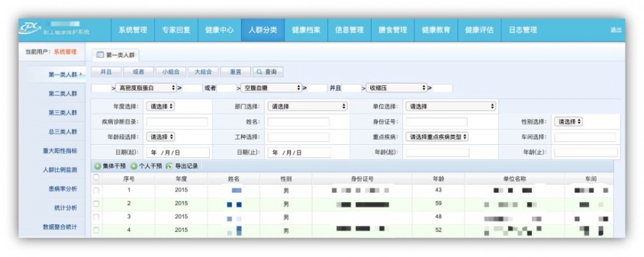This screenshot has width=644, height=257.
Task: Open the 部门选择 dropdown
Action: pos(308,106)
